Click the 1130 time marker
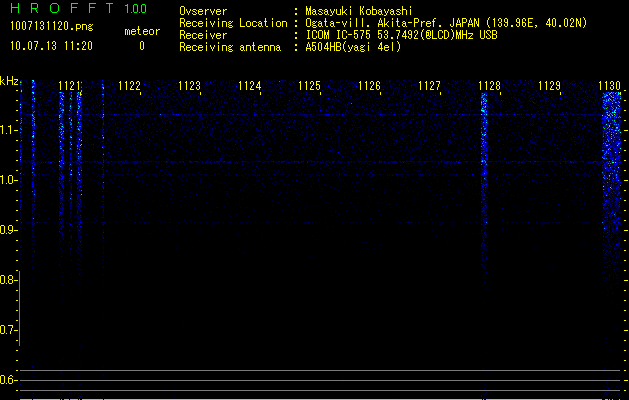The width and height of the screenshot is (629, 400). (x=609, y=86)
